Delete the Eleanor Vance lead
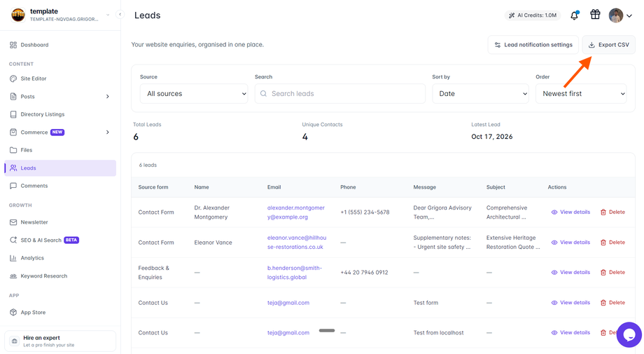Image resolution: width=644 pixels, height=354 pixels. (612, 243)
